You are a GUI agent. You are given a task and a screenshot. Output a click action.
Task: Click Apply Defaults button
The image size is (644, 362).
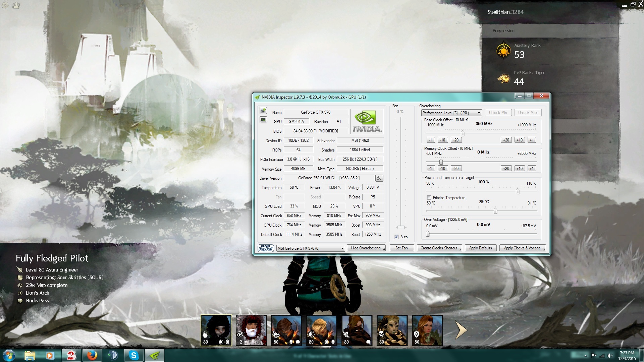[x=480, y=248]
